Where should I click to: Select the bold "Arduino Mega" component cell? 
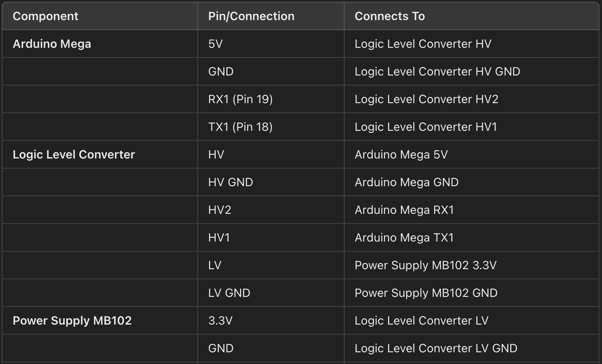click(x=52, y=44)
